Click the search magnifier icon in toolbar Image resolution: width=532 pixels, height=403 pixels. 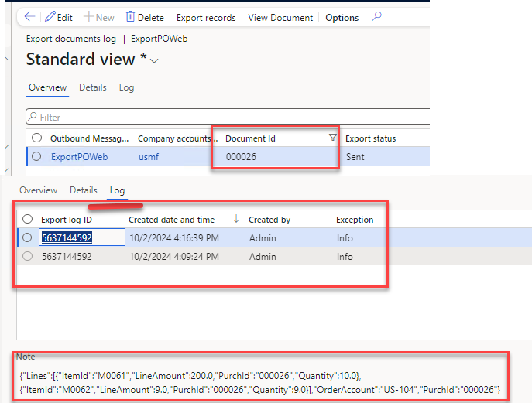click(x=376, y=16)
